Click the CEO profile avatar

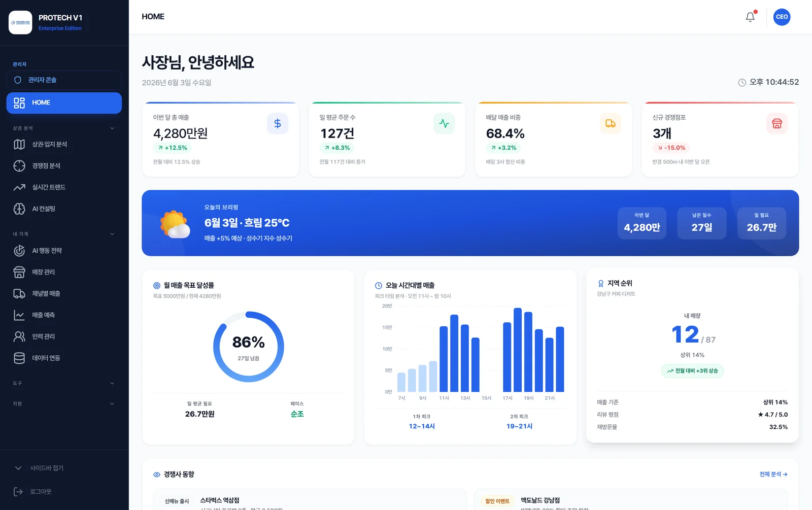coord(782,17)
